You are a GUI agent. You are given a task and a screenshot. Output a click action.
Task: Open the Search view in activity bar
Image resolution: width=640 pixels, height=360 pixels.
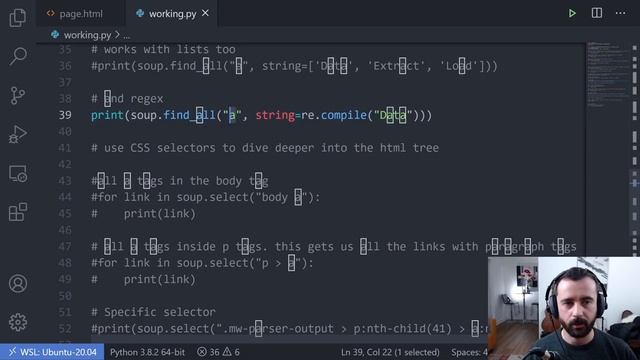18,56
